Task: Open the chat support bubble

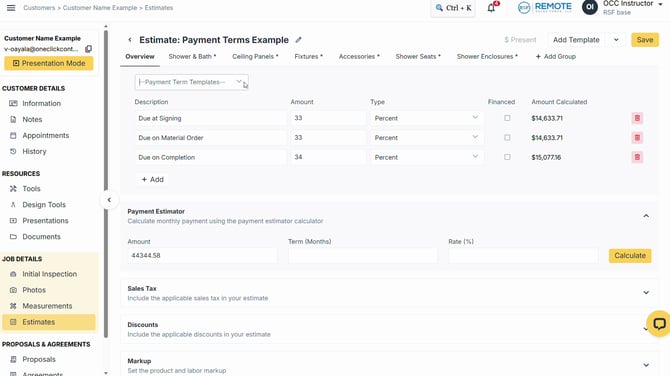Action: 658,323
